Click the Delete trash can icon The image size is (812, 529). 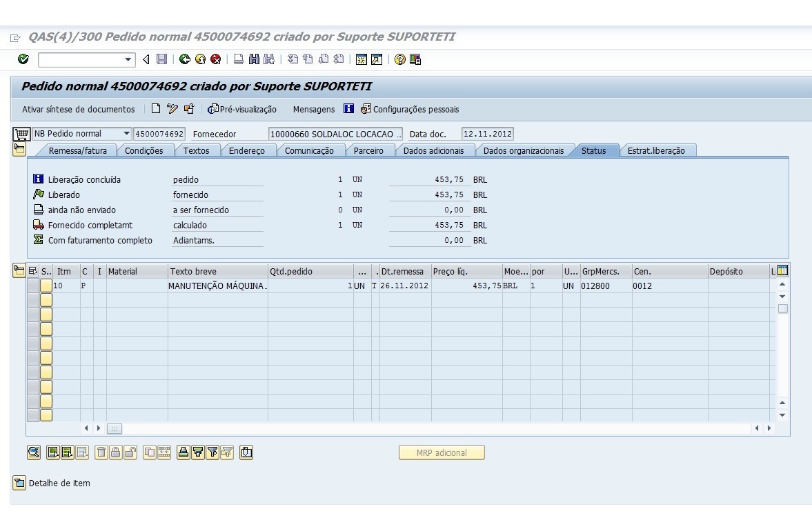point(101,452)
